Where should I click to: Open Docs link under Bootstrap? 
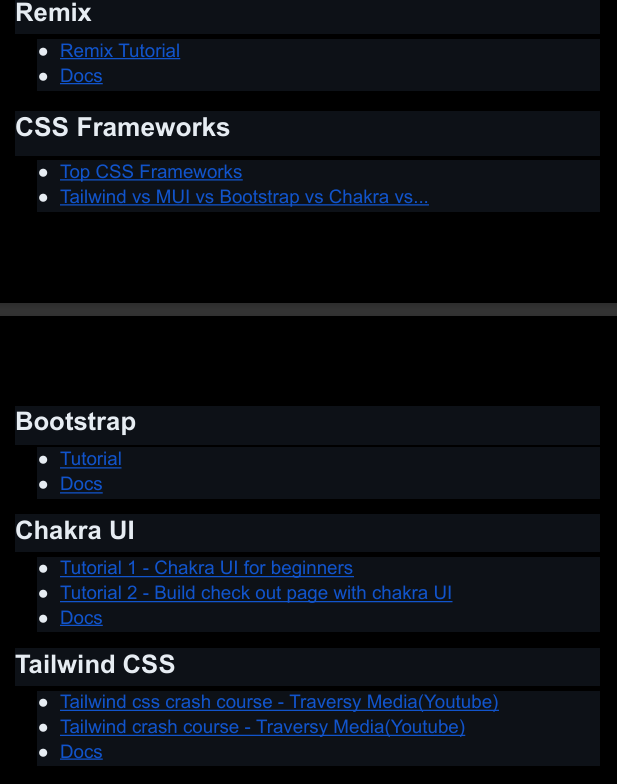coord(81,484)
